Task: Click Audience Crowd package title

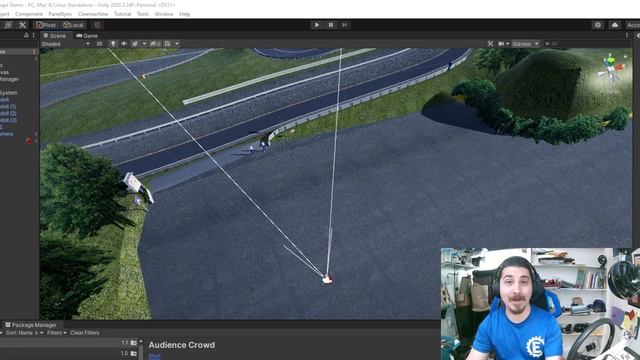Action: 182,345
